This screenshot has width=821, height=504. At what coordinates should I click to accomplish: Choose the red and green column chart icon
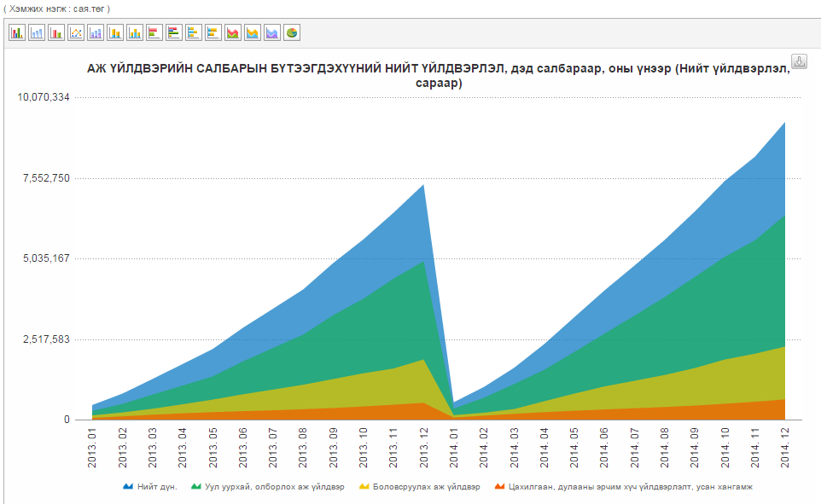(x=56, y=32)
